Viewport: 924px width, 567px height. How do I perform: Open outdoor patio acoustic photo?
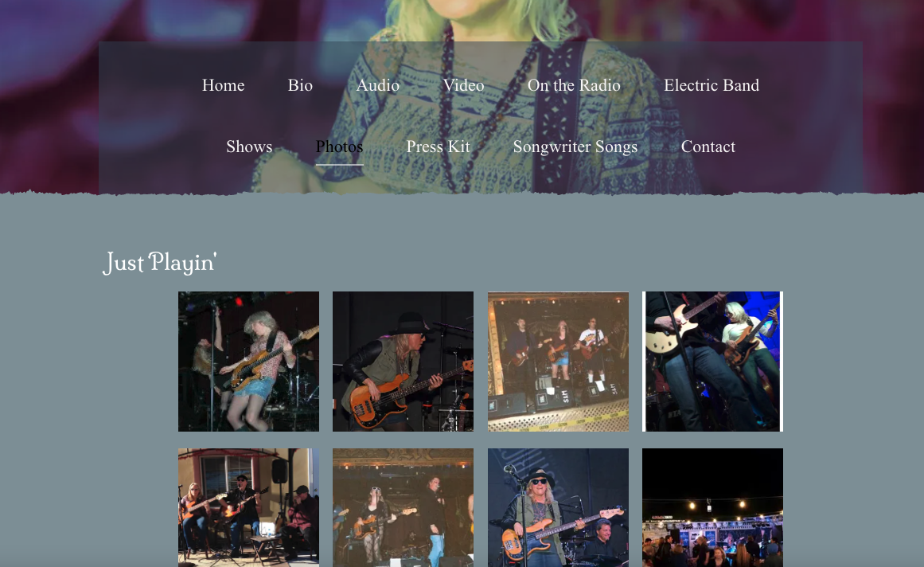[248, 507]
